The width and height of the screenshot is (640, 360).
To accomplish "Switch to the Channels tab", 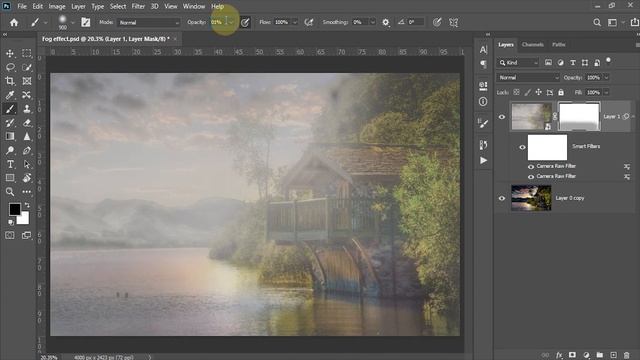I will click(533, 44).
